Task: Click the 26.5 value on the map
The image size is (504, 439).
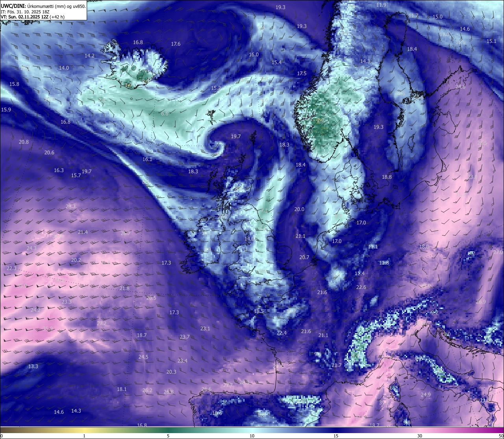Action: (x=151, y=298)
